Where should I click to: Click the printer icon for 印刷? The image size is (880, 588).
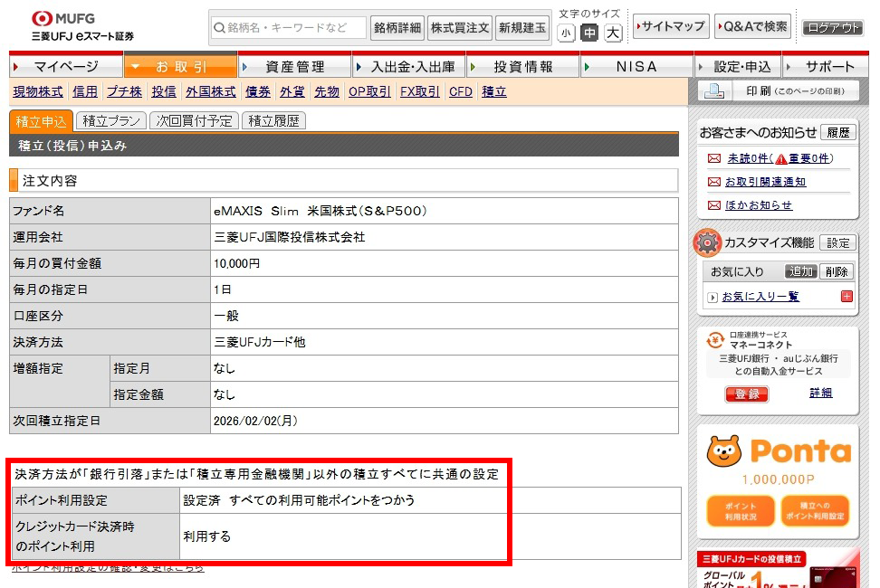point(714,91)
